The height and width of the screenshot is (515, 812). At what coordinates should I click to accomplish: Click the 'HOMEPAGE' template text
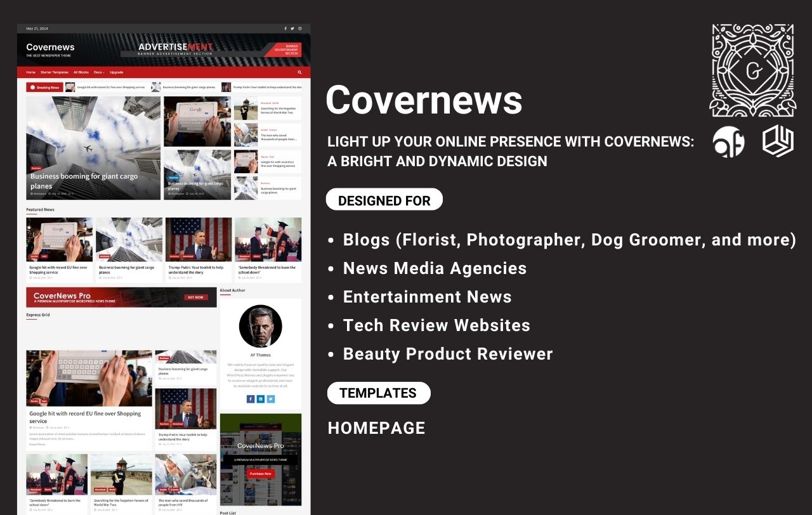[x=377, y=428]
